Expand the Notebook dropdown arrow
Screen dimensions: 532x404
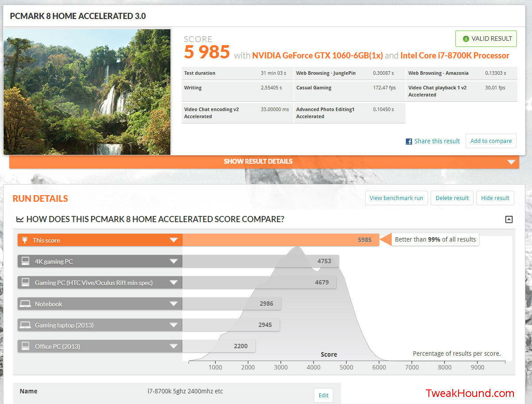173,304
